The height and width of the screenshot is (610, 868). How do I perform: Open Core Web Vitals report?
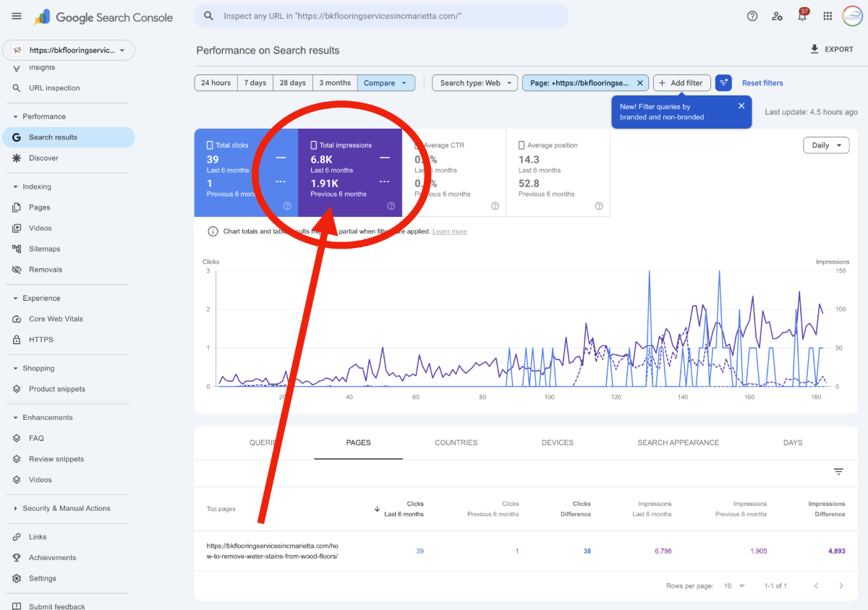(x=67, y=319)
